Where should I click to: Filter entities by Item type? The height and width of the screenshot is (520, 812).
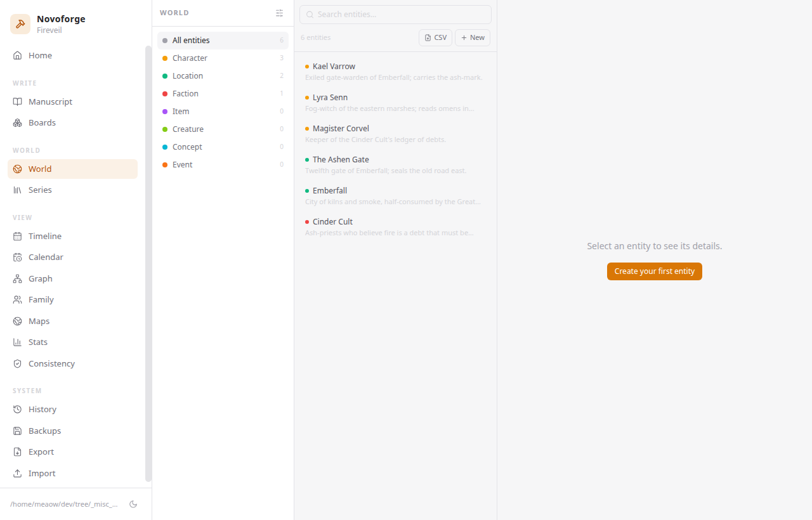[223, 112]
